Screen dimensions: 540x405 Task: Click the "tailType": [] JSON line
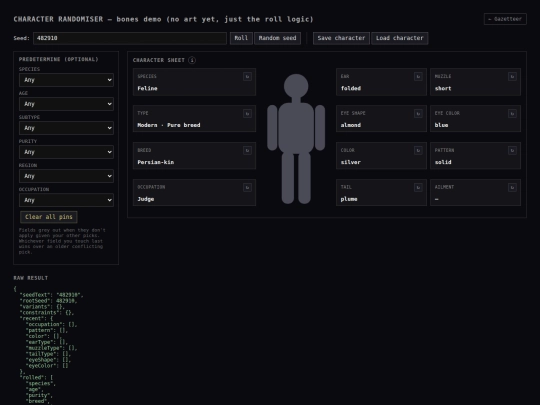49,354
